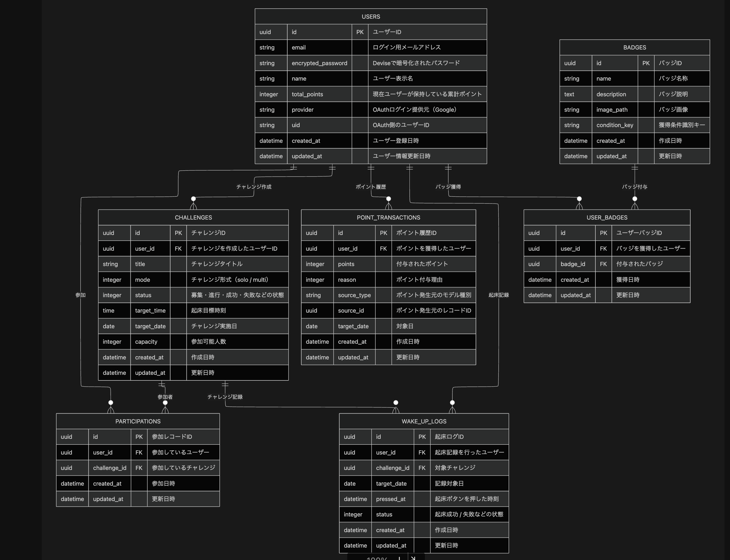
Task: Click encrypted_password field in USERS table
Action: tap(319, 63)
